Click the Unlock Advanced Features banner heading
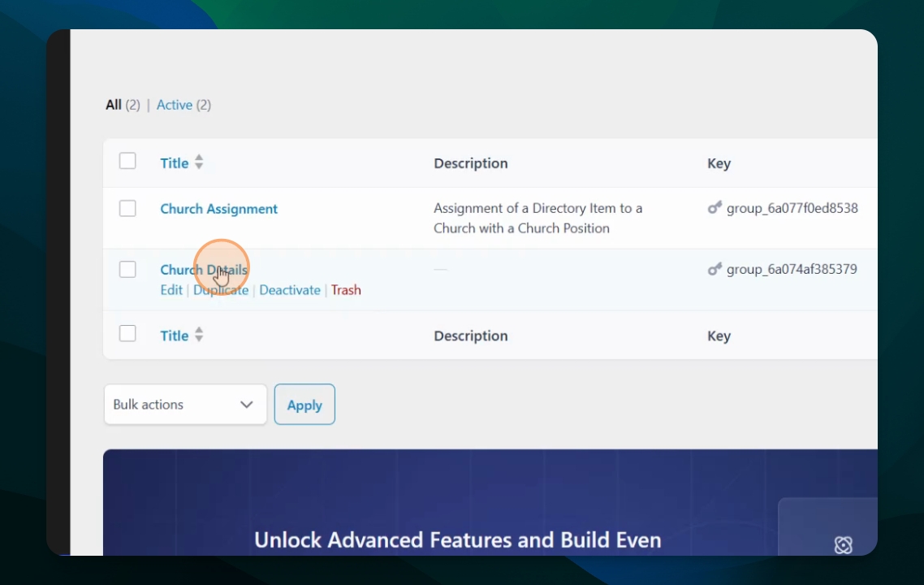Image resolution: width=924 pixels, height=585 pixels. 458,540
